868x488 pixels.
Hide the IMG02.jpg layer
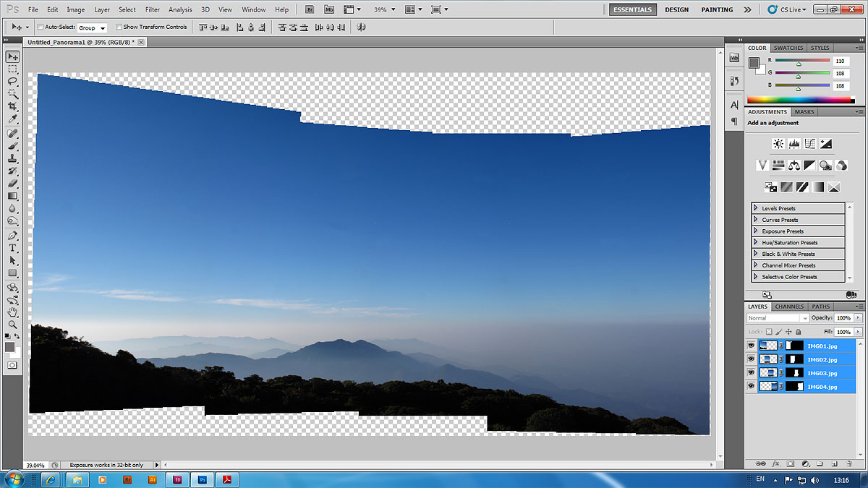pyautogui.click(x=751, y=359)
